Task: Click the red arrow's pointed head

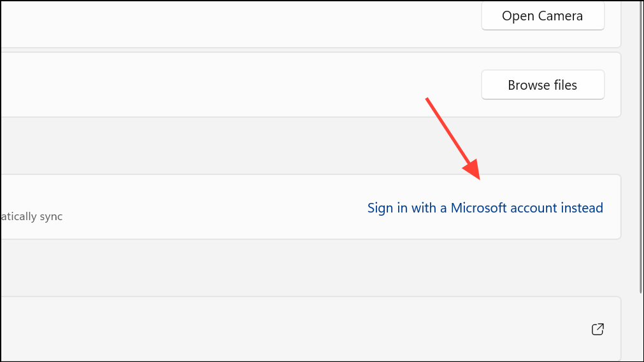Action: [x=475, y=172]
